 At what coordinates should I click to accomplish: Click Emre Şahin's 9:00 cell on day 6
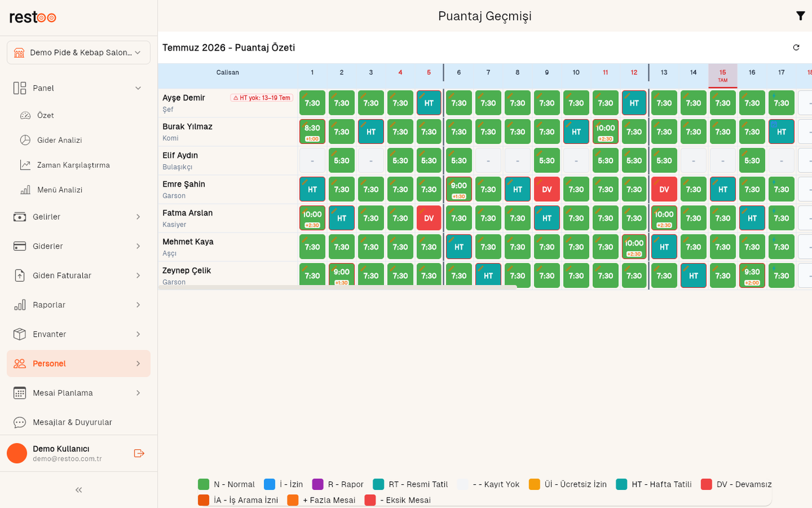pyautogui.click(x=459, y=190)
